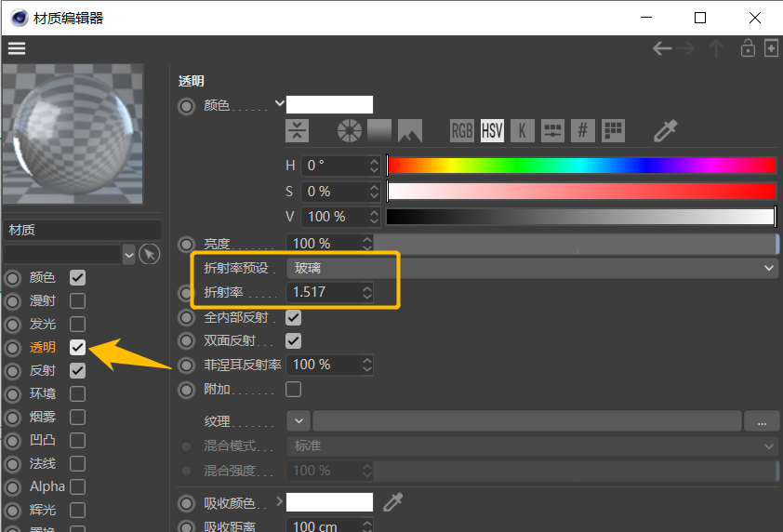Click the 菲涅耳反射率 animation dot

pyautogui.click(x=186, y=366)
